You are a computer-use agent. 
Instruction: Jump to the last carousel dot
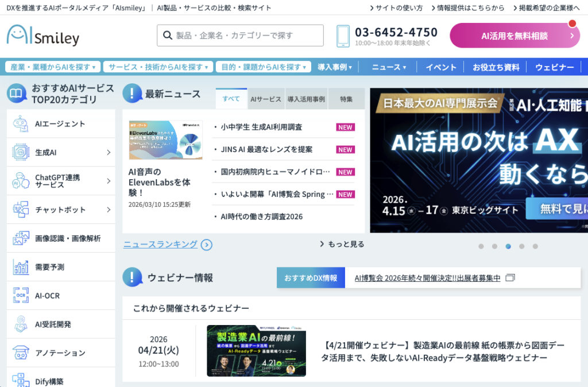[535, 246]
